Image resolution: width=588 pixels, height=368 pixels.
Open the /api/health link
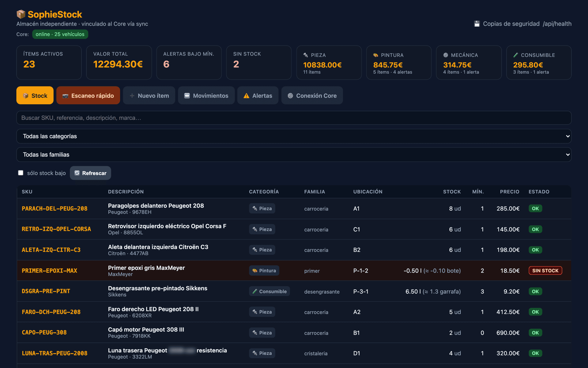coord(557,24)
